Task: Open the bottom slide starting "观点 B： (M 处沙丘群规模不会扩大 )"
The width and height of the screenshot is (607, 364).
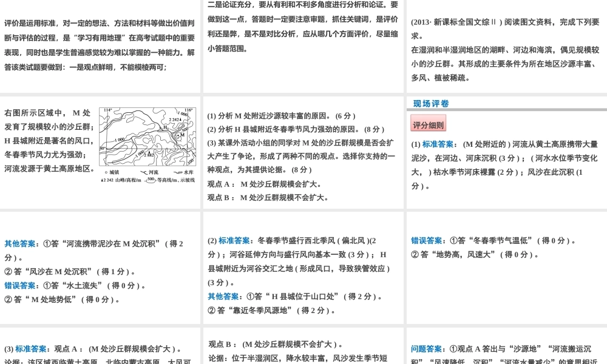Action: [x=303, y=346]
